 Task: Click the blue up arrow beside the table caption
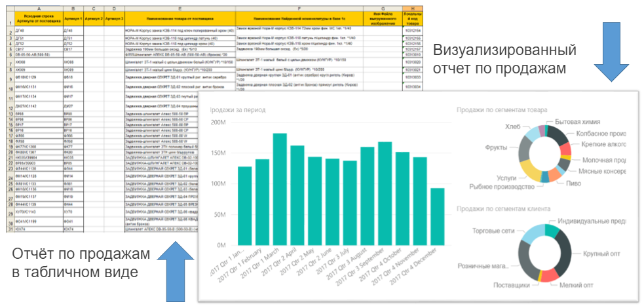tap(177, 272)
